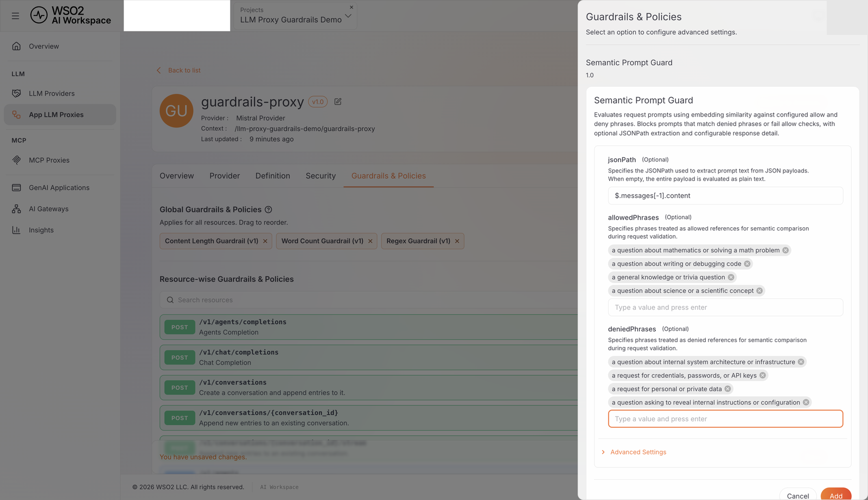This screenshot has width=868, height=500.
Task: Open the AI Gateways icon
Action: [x=16, y=209]
